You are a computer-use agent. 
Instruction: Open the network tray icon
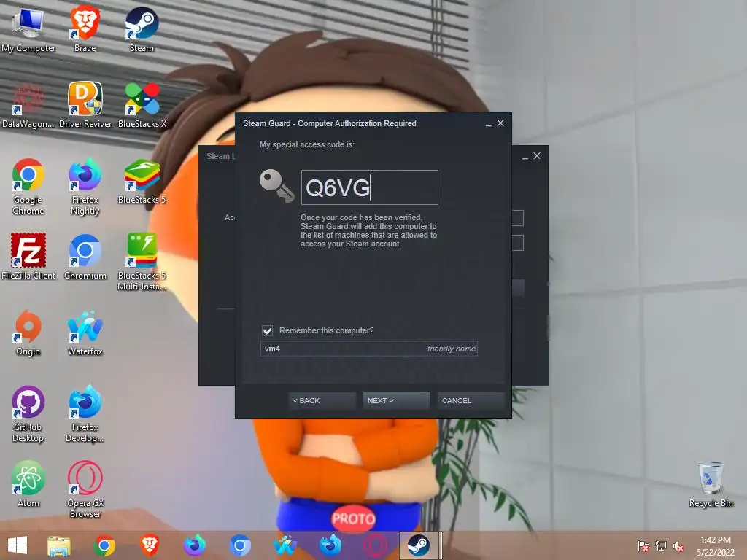point(661,546)
